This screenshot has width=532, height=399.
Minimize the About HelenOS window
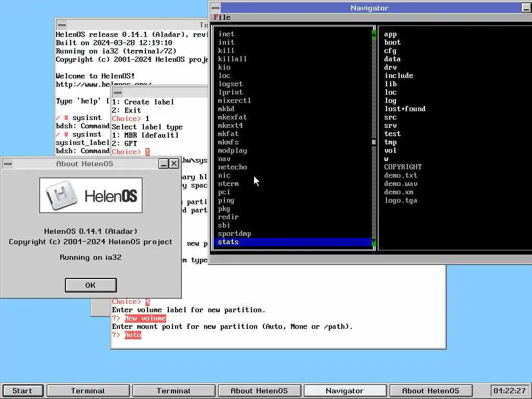(164, 164)
